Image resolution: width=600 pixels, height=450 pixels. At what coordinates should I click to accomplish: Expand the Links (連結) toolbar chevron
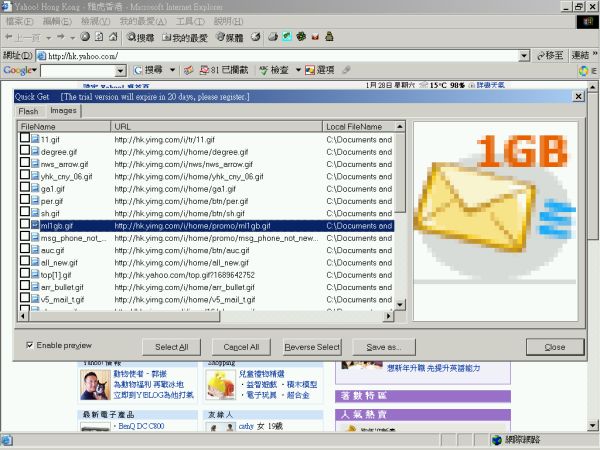[x=595, y=54]
